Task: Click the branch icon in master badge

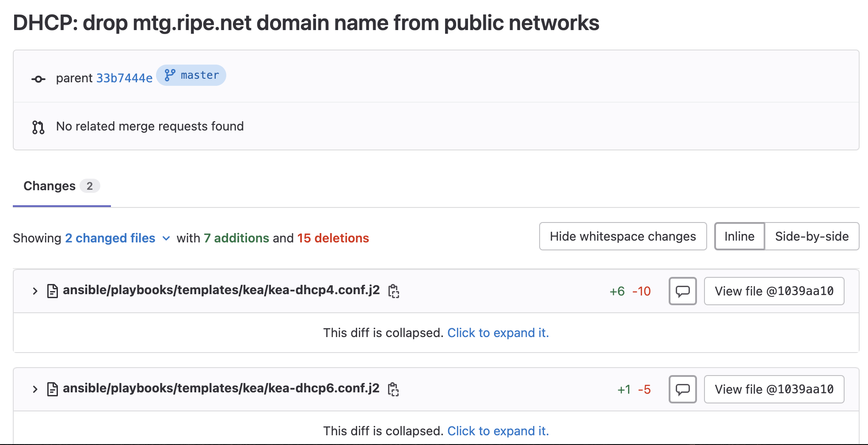Action: pos(170,75)
